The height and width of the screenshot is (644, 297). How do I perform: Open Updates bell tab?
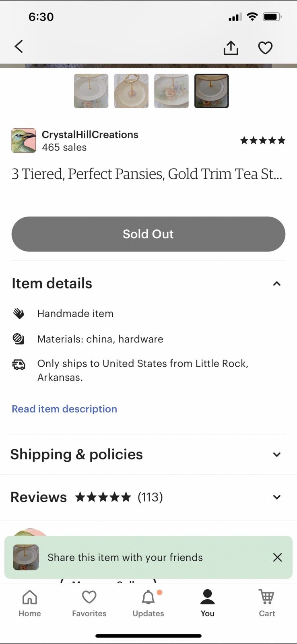[148, 603]
